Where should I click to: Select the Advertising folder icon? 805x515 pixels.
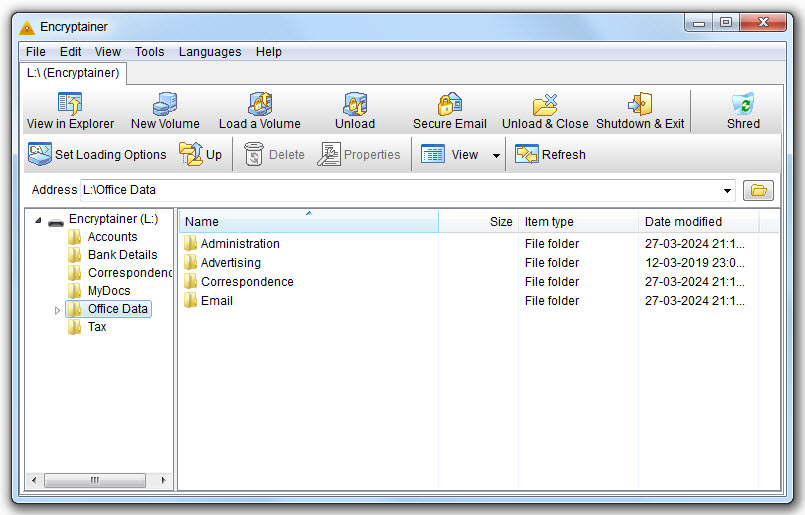[190, 262]
